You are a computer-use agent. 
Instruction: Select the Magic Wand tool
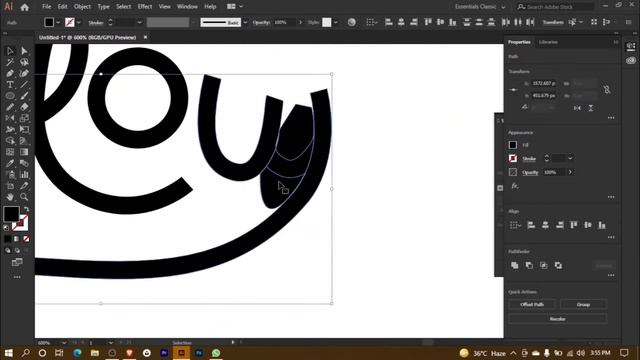(x=10, y=62)
